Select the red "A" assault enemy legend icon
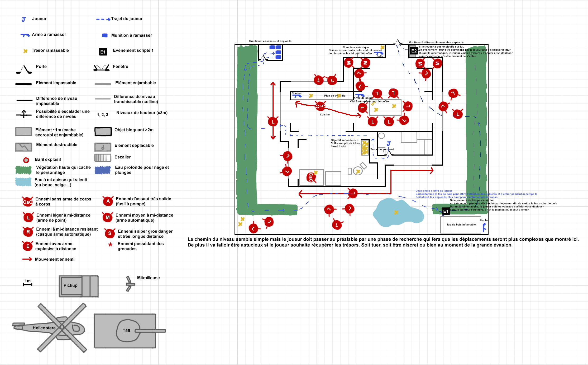 click(x=108, y=201)
